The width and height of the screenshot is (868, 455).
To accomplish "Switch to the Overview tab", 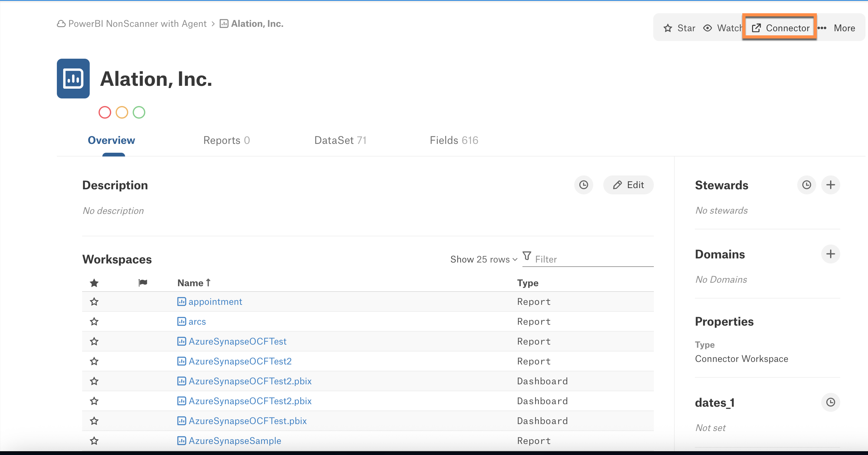I will (x=111, y=140).
